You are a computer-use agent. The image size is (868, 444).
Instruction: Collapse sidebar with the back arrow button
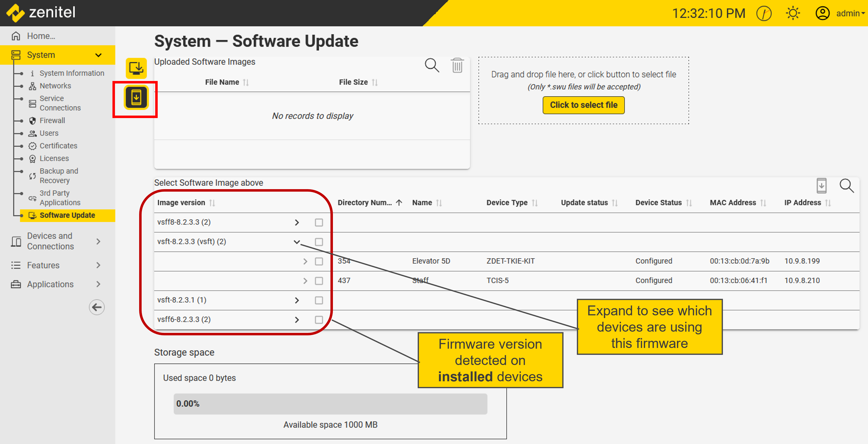97,307
